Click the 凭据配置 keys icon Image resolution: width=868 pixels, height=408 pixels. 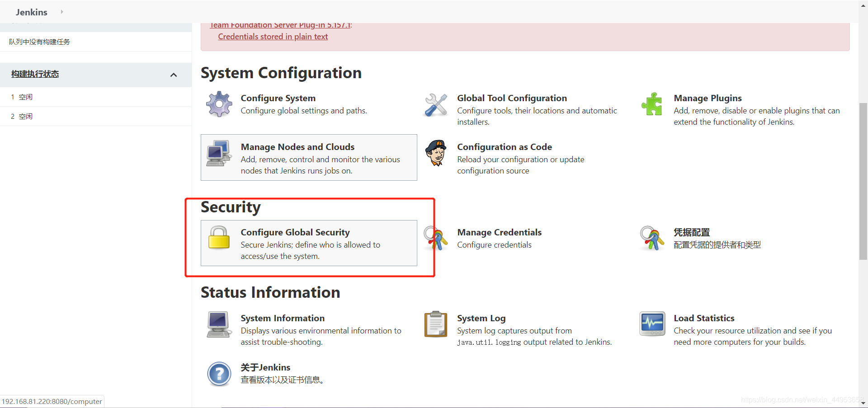(x=652, y=238)
